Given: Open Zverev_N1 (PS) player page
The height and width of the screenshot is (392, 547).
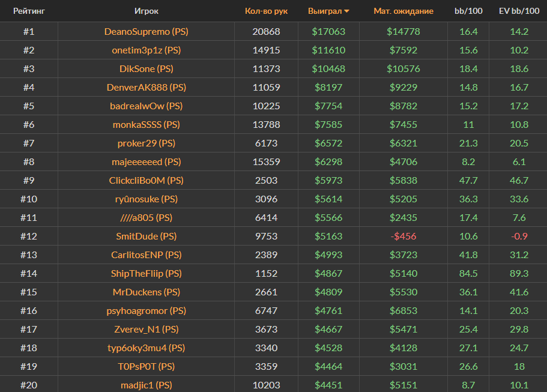Looking at the screenshot, I should click(147, 329).
